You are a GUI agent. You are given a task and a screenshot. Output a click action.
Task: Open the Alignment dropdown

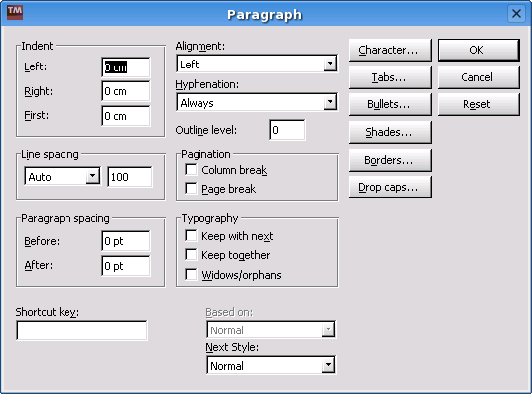pos(257,64)
